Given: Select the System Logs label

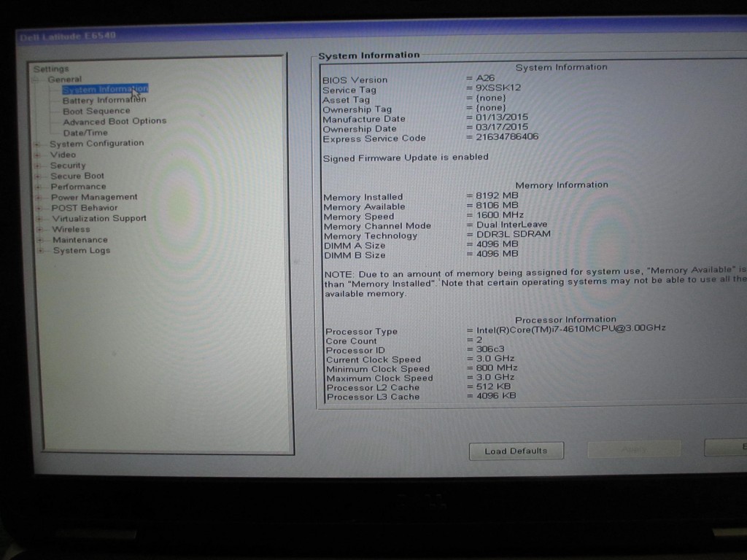Looking at the screenshot, I should pos(82,251).
